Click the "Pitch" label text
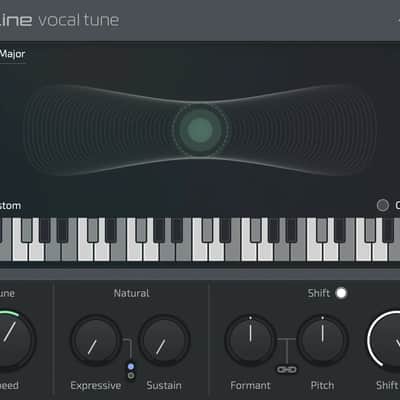This screenshot has width=400, height=400. pos(322,386)
